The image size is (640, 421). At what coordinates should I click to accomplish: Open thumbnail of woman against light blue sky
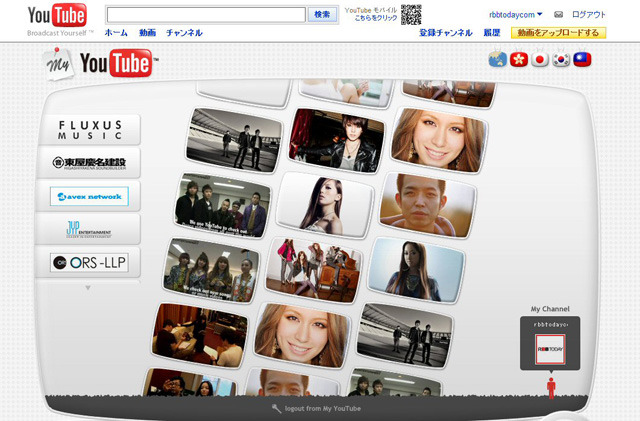tap(416, 270)
